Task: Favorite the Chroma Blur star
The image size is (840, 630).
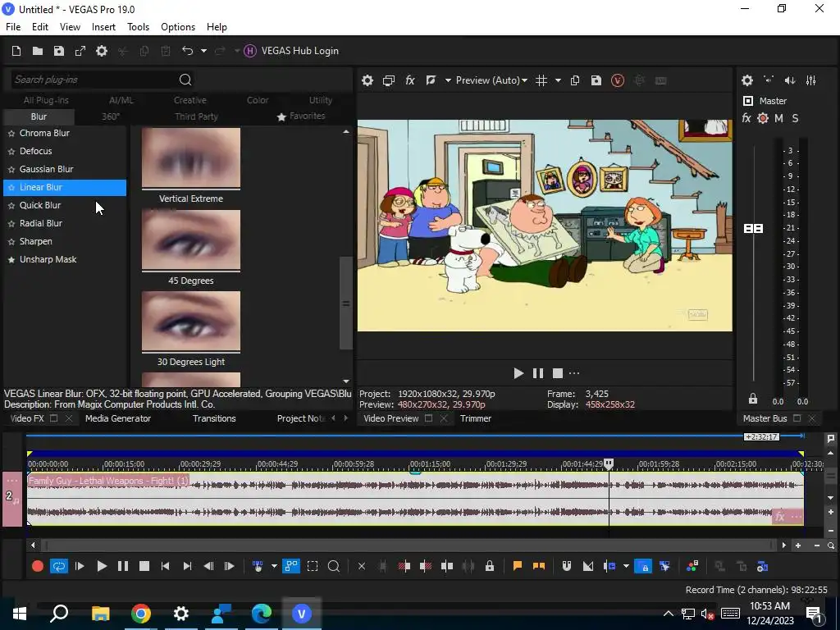Action: click(x=11, y=134)
